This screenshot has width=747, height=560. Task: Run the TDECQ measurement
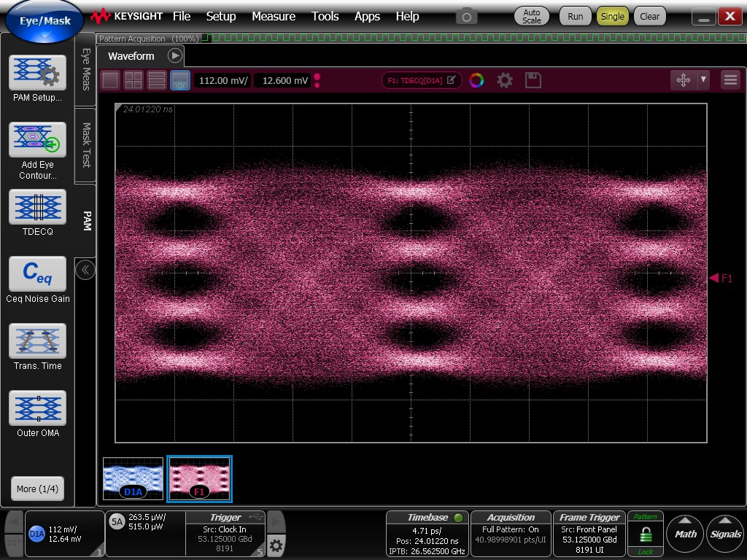[x=37, y=207]
